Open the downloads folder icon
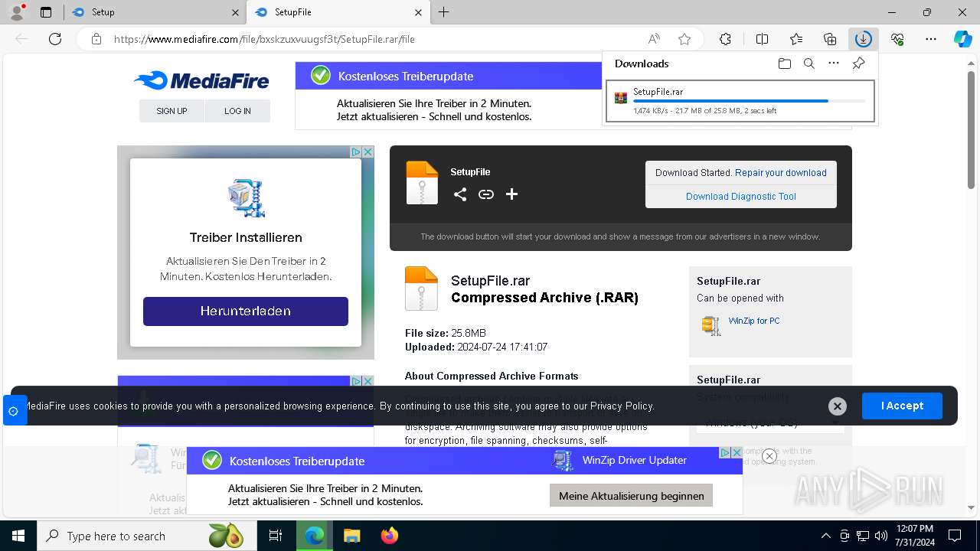This screenshot has height=551, width=980. pos(785,64)
